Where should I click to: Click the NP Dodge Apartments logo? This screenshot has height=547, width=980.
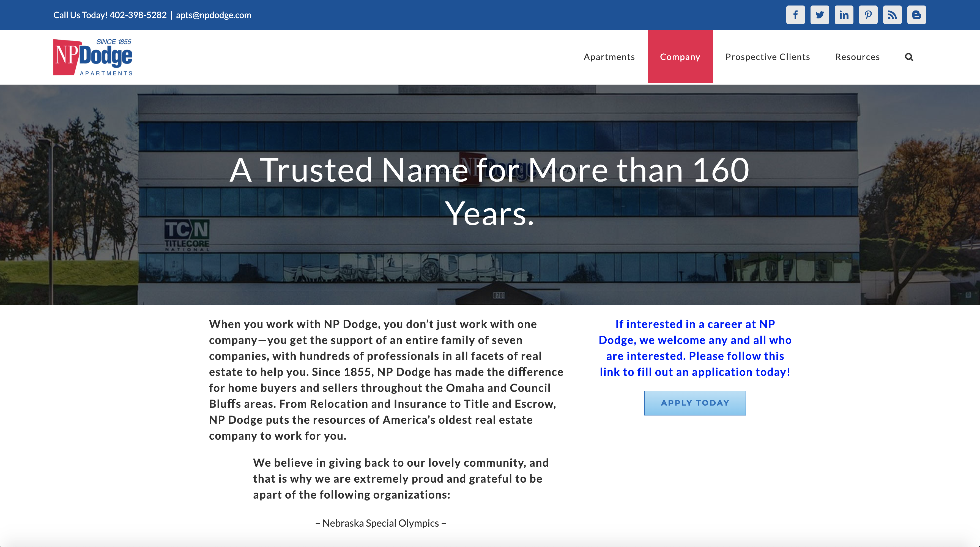(x=93, y=57)
